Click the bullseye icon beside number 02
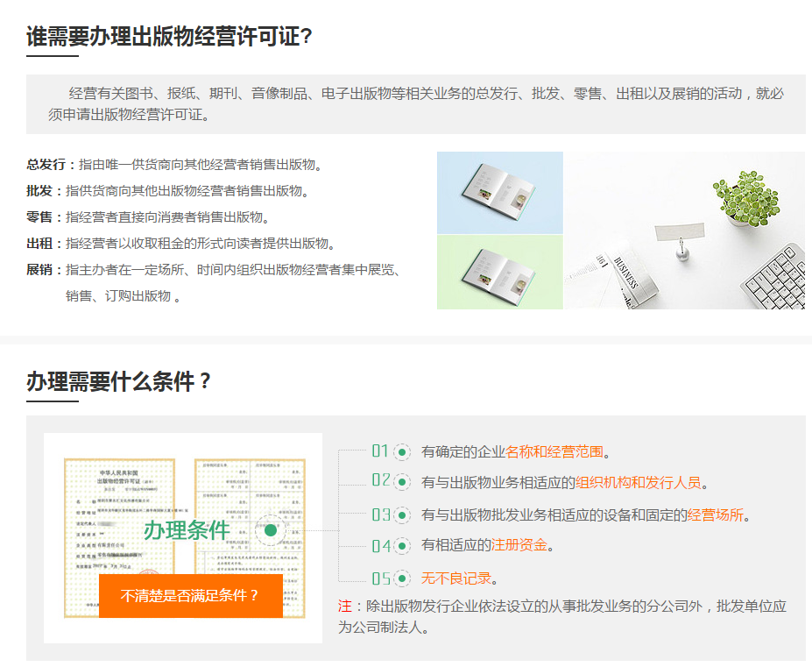Viewport: 812px width, 667px height. (402, 482)
